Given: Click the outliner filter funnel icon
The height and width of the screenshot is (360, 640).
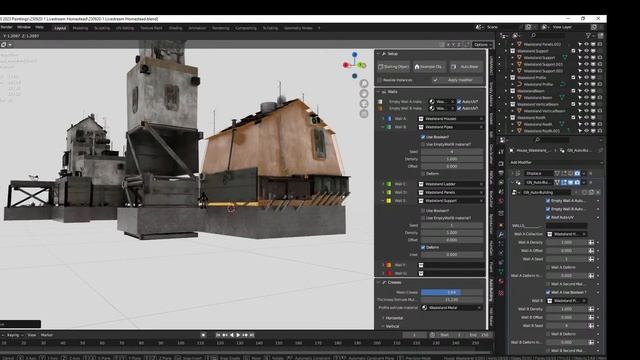Looking at the screenshot, I should 588,36.
